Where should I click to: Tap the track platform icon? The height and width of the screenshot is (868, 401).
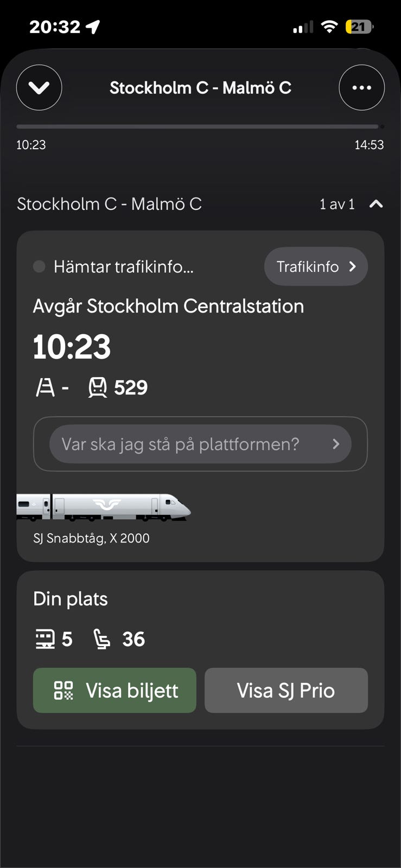(45, 387)
